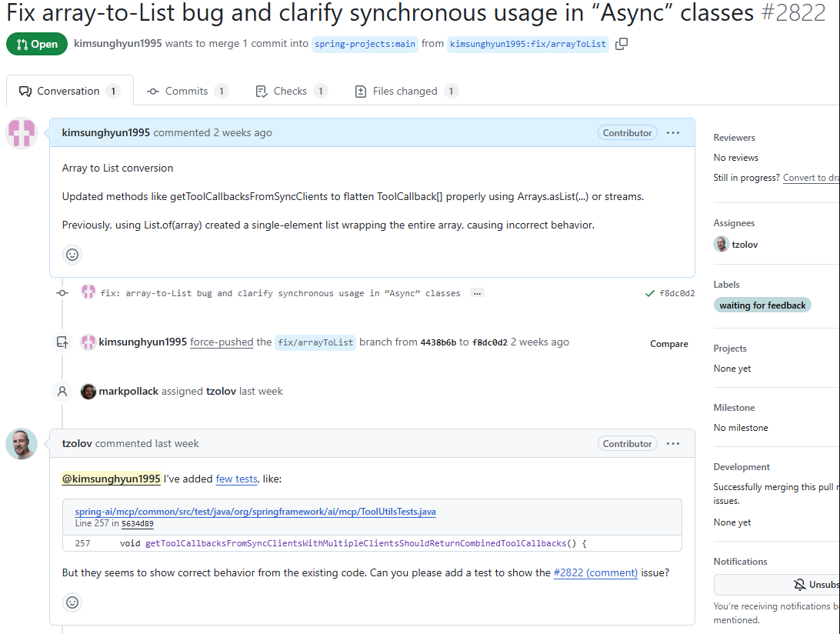Click fix/arrayToList branch label in timeline

(315, 342)
